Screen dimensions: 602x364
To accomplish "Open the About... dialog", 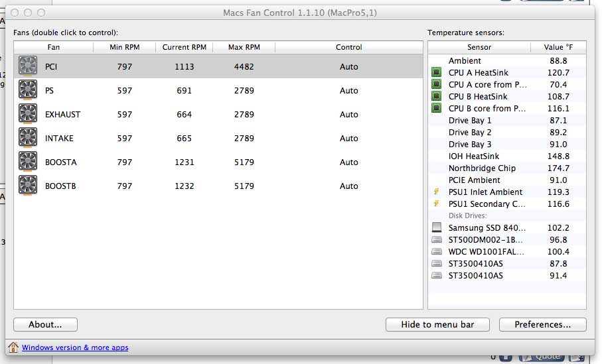I will [x=45, y=324].
